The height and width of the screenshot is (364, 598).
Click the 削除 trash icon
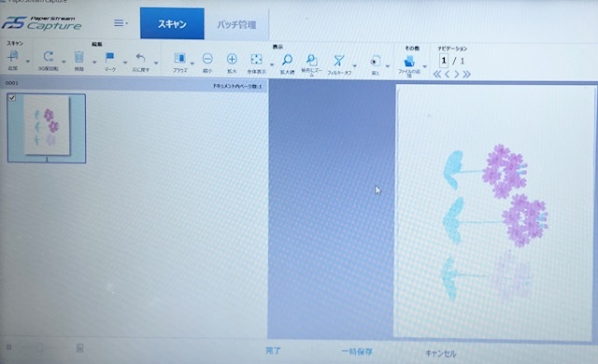point(78,58)
